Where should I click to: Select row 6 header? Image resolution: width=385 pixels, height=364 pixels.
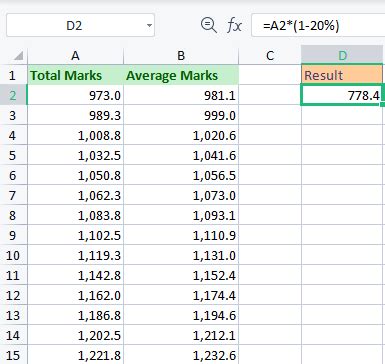tap(13, 175)
